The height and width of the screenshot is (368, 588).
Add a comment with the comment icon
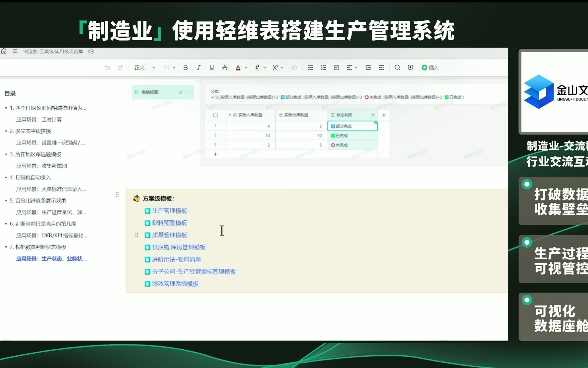click(410, 67)
